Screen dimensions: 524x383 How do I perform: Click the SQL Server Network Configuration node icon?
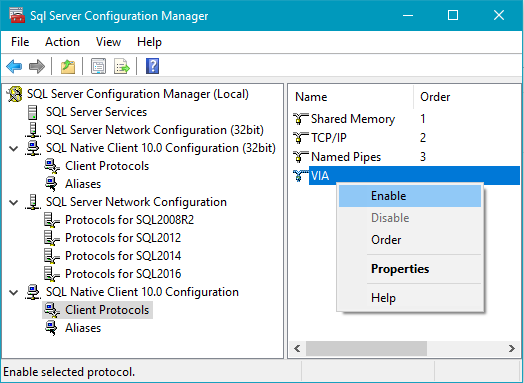[x=33, y=202]
